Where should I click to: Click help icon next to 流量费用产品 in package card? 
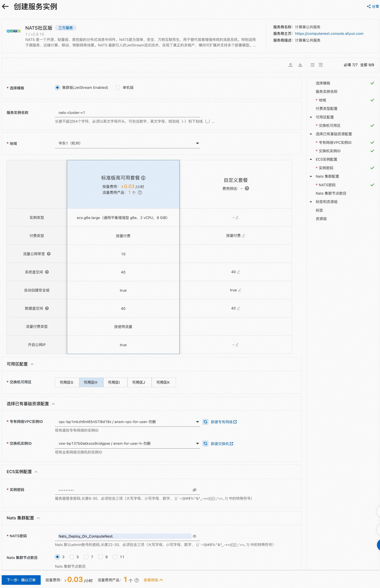(x=140, y=192)
